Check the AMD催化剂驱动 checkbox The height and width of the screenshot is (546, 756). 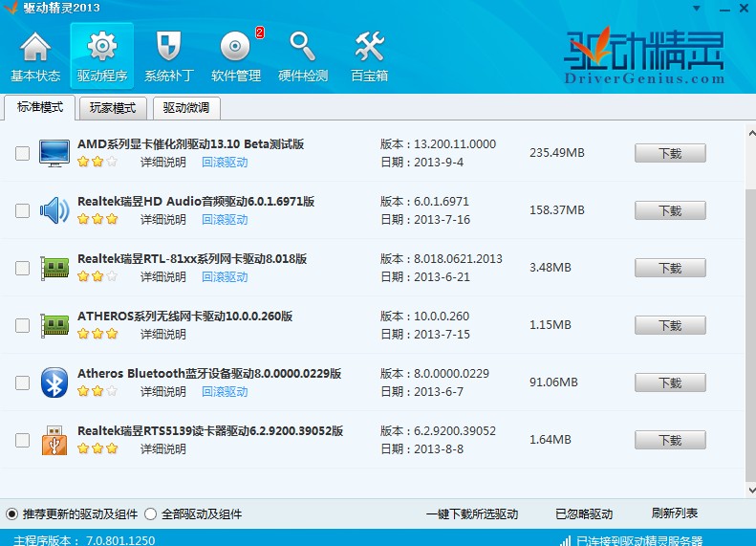(x=22, y=153)
